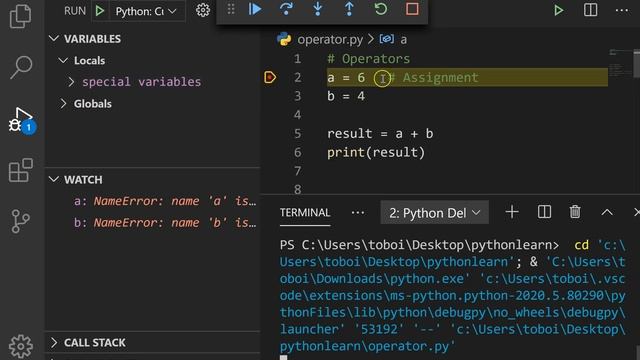Screen dimensions: 640x360
Task: Switch to the TERMINAL tab
Action: click(305, 213)
